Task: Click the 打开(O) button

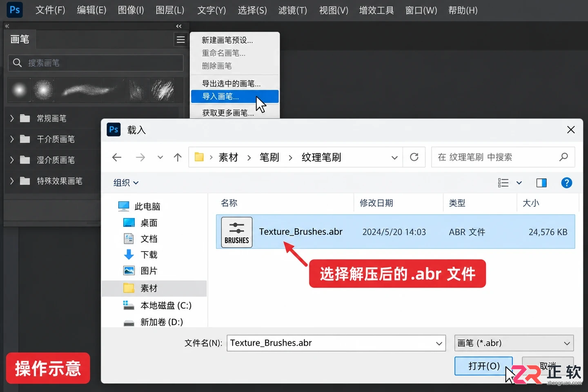Action: tap(484, 366)
